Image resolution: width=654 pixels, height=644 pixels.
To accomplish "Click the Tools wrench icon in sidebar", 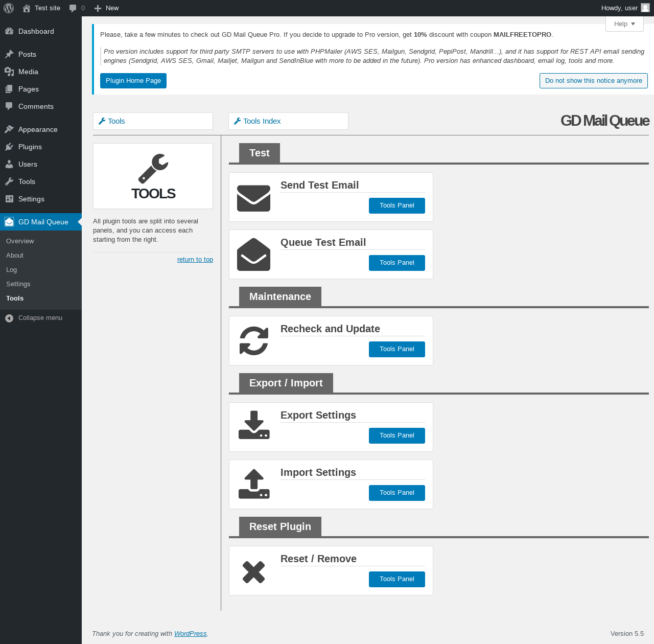I will 9,181.
